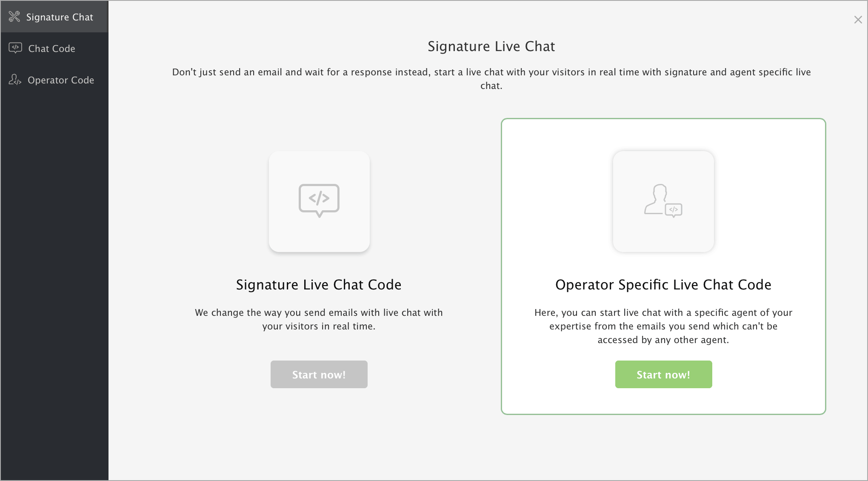Image resolution: width=868 pixels, height=481 pixels.
Task: Click the Chat Code speech-bubble icon in sidebar
Action: coord(15,48)
